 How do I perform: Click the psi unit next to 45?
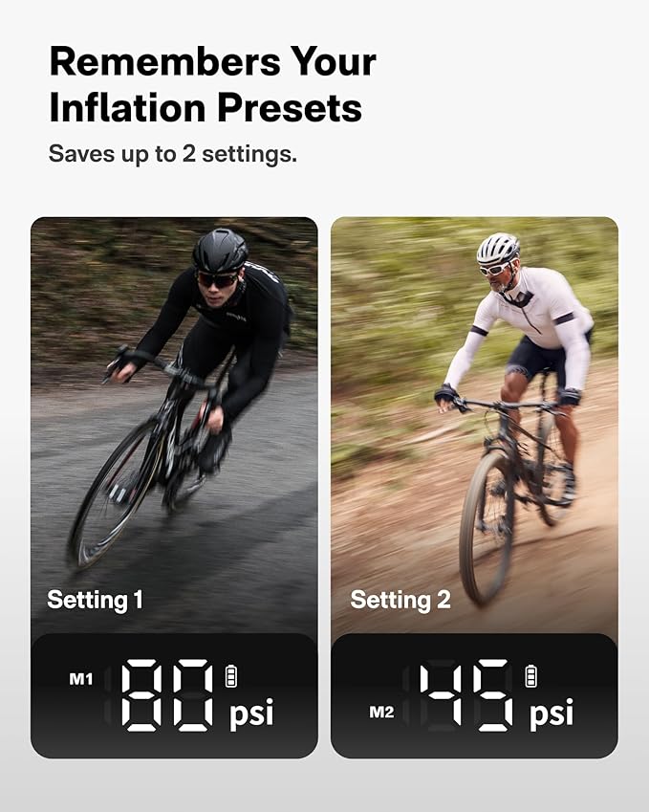point(552,713)
